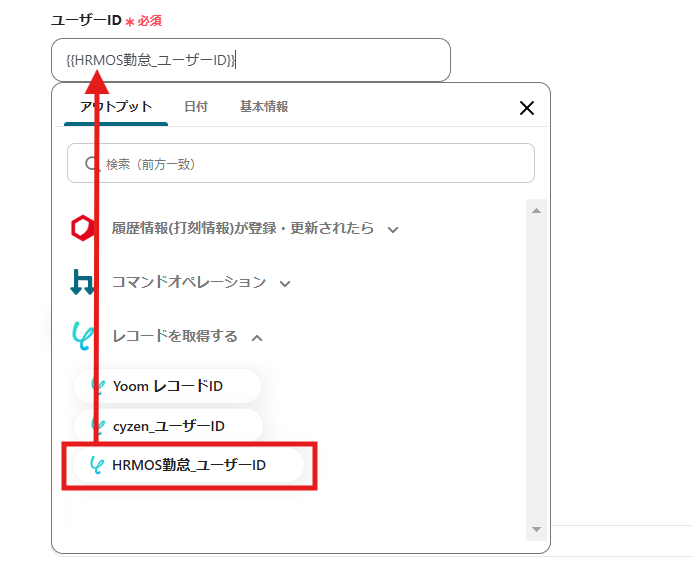Click the red HRMOS hexagon icon
692x581 pixels.
(x=83, y=228)
